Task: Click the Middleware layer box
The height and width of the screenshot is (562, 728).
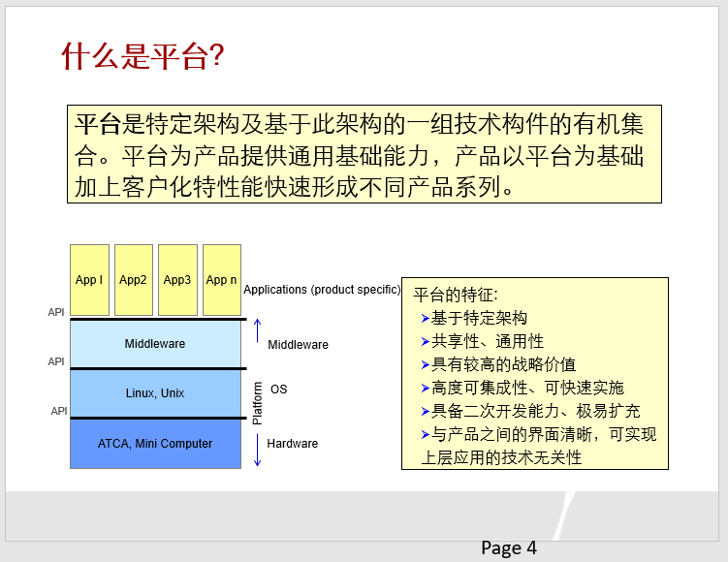Action: coord(155,344)
